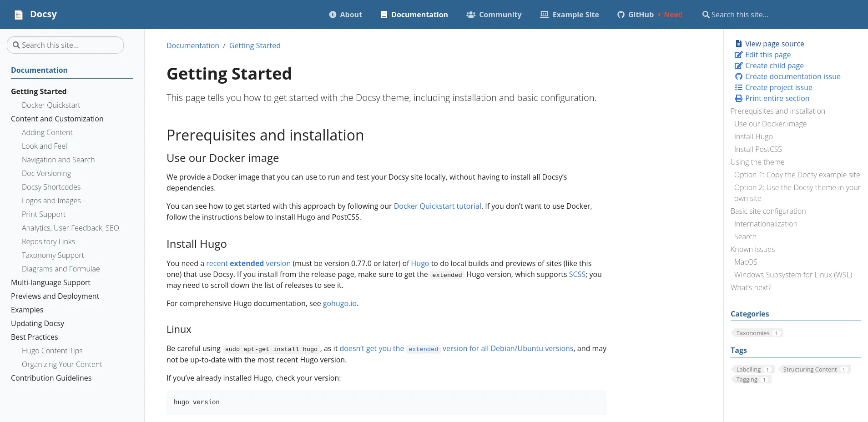The image size is (868, 422).
Task: Click the Print entire section printer icon
Action: [x=738, y=98]
